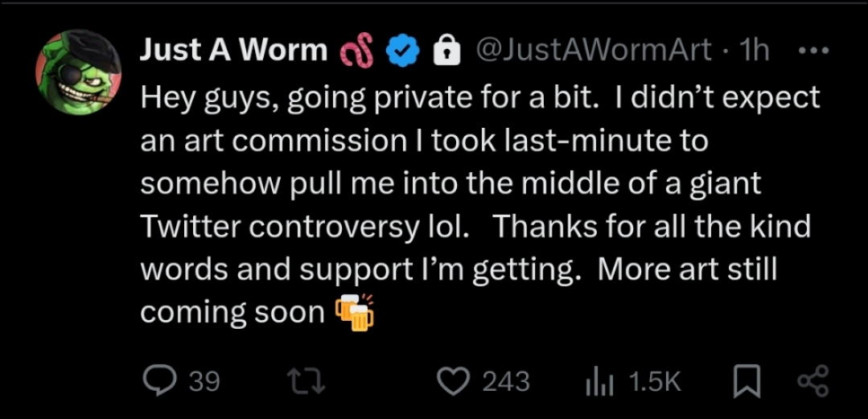868x419 pixels.
Task: Open the three-dot more options menu
Action: 813,51
